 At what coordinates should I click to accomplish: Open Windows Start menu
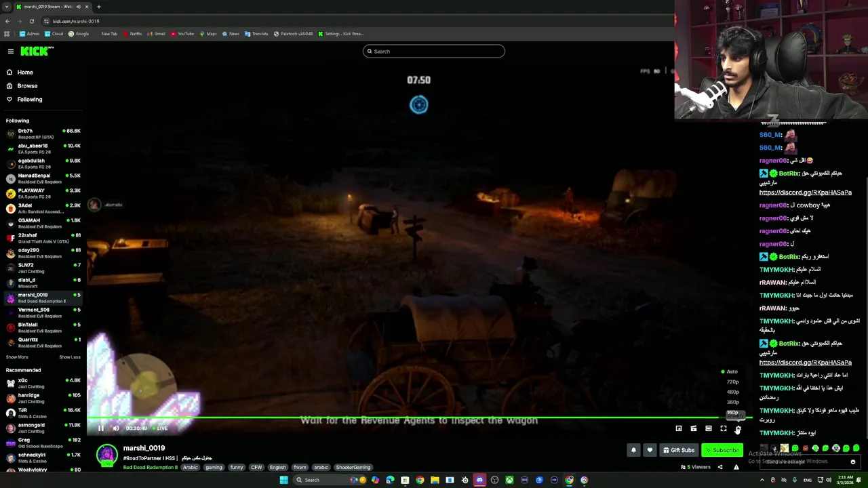point(283,480)
